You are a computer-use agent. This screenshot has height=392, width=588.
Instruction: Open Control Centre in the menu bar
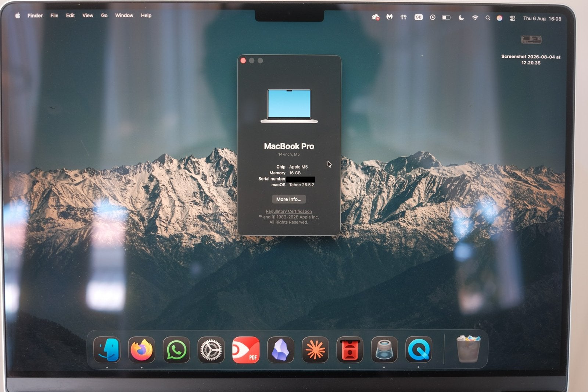(513, 18)
